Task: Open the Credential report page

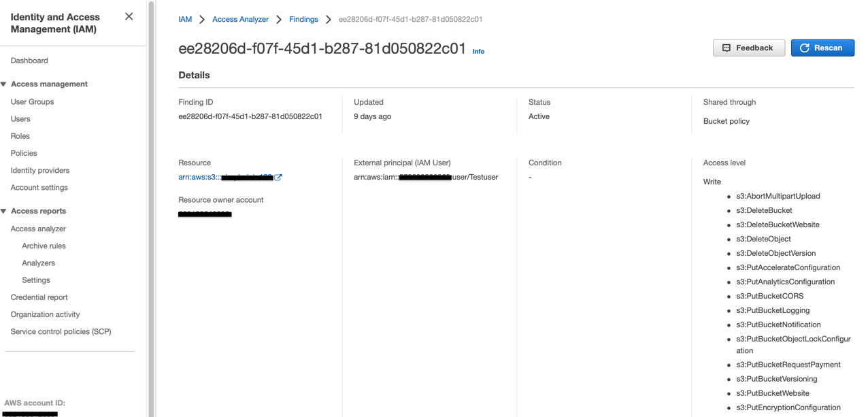Action: pyautogui.click(x=39, y=297)
